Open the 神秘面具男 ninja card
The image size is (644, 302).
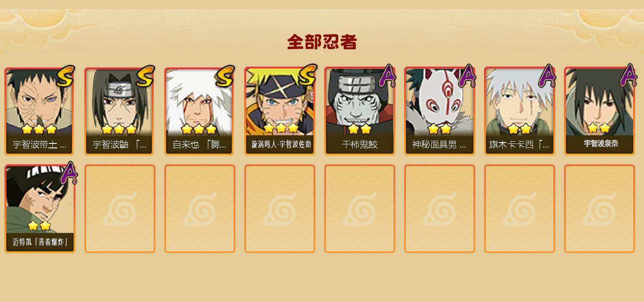pyautogui.click(x=439, y=111)
